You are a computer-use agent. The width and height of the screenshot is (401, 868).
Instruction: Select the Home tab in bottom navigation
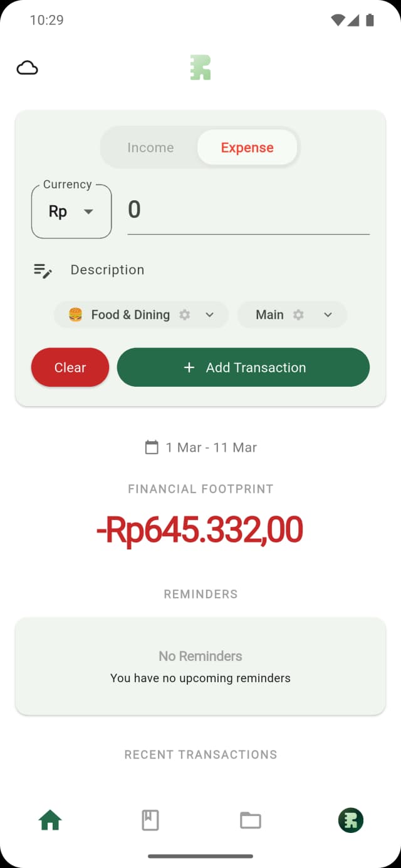[49, 820]
